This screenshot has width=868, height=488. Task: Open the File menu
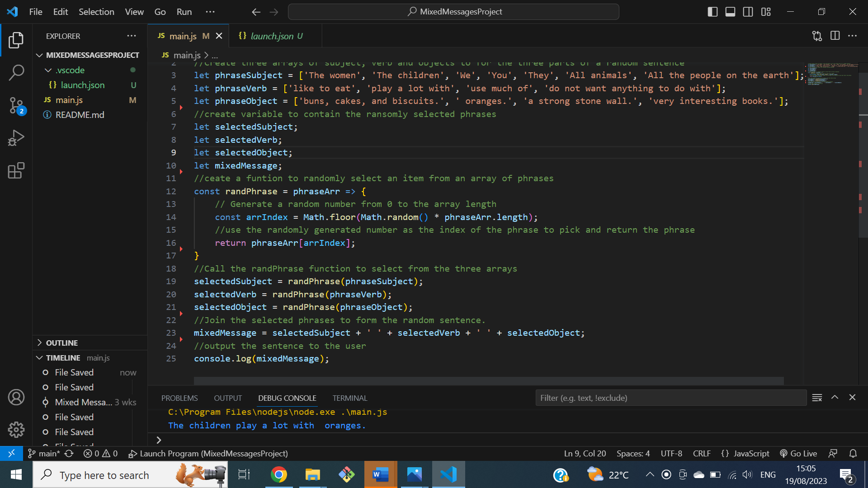coord(36,12)
